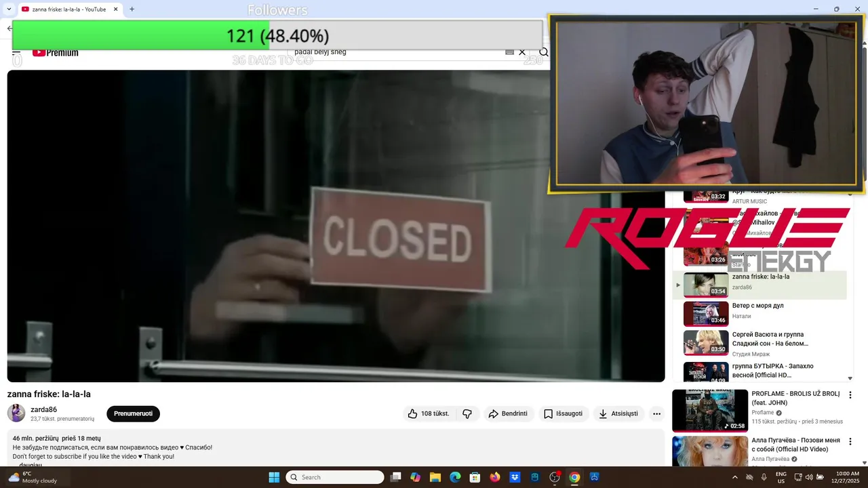Open the Windows Start menu
868x488 pixels.
point(274,477)
